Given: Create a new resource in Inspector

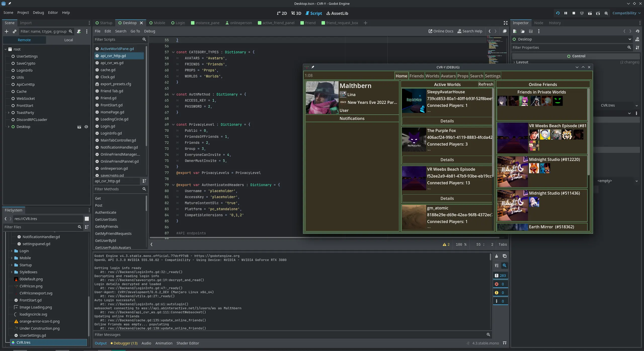Looking at the screenshot, I should click(515, 31).
